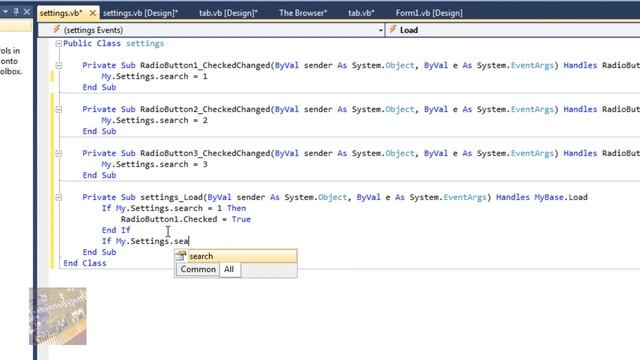Switch IntelliSense to the All tab

(229, 269)
